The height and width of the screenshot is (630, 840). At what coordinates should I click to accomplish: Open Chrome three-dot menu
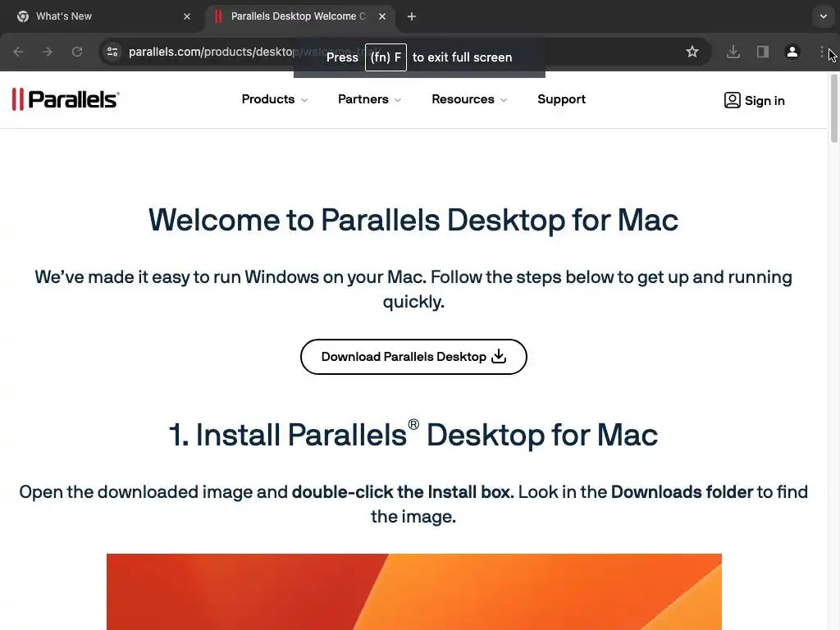[822, 52]
